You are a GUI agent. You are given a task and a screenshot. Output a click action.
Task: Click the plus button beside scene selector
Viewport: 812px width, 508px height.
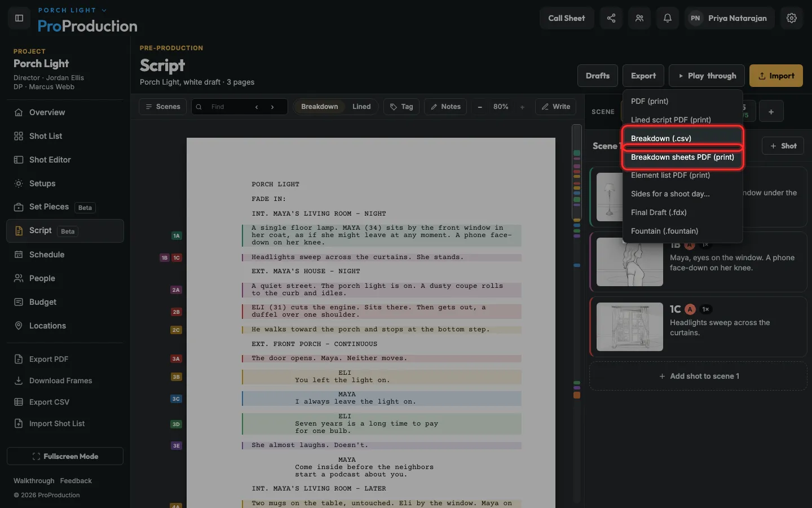click(x=771, y=112)
